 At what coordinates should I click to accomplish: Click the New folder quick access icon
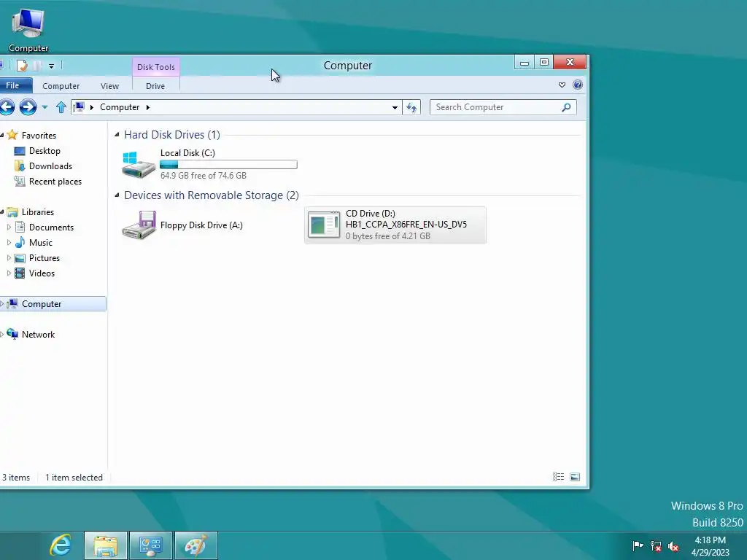(x=37, y=66)
